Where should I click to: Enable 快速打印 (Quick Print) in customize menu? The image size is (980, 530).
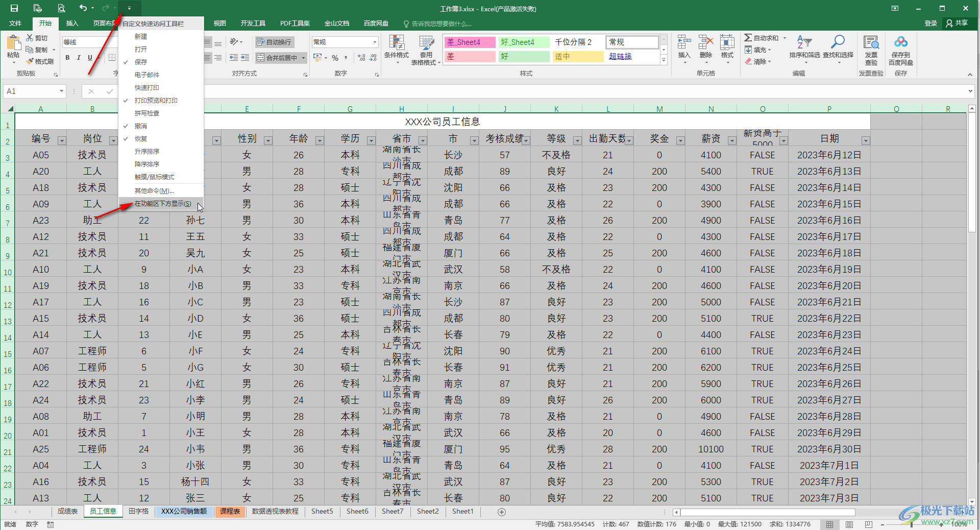[x=161, y=87]
